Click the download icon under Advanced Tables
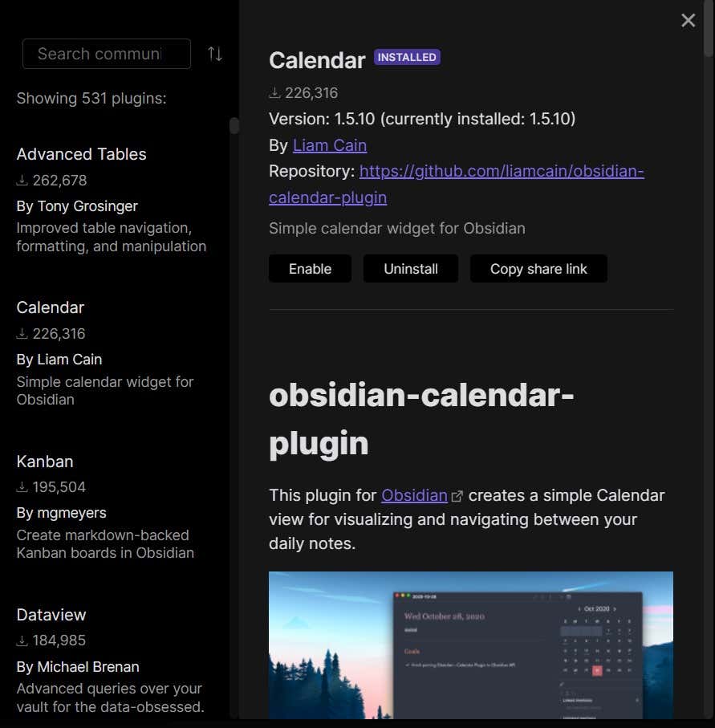 pos(22,181)
